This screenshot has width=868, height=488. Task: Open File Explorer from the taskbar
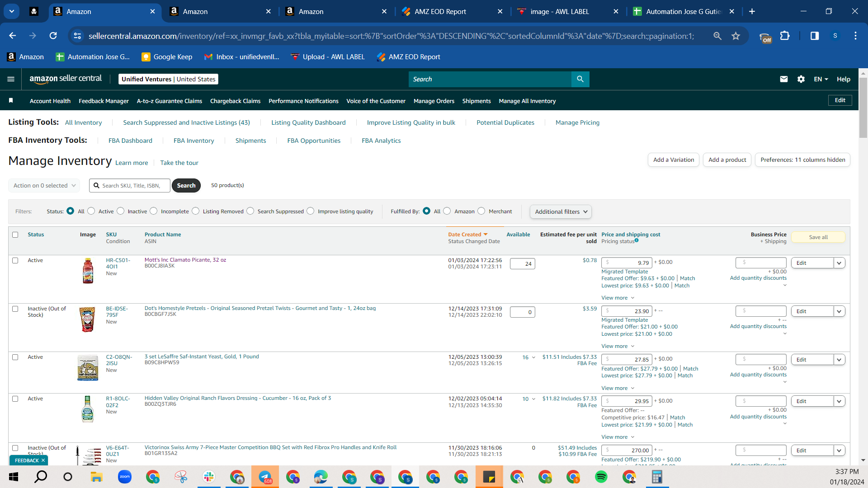tap(96, 477)
